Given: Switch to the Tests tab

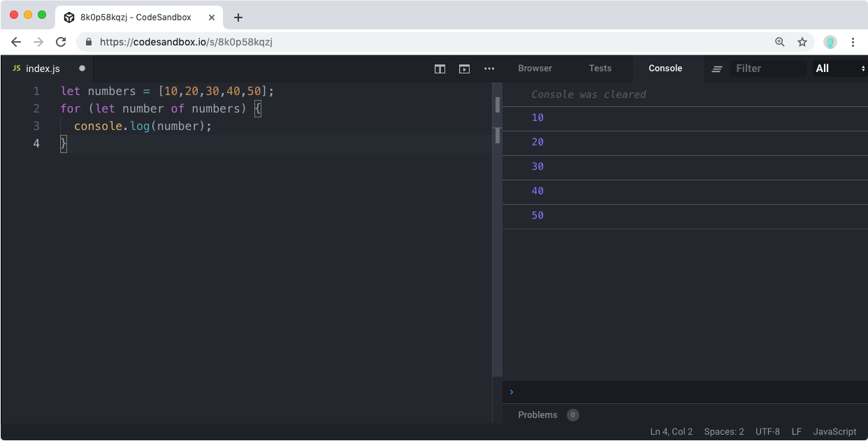Looking at the screenshot, I should coord(600,68).
